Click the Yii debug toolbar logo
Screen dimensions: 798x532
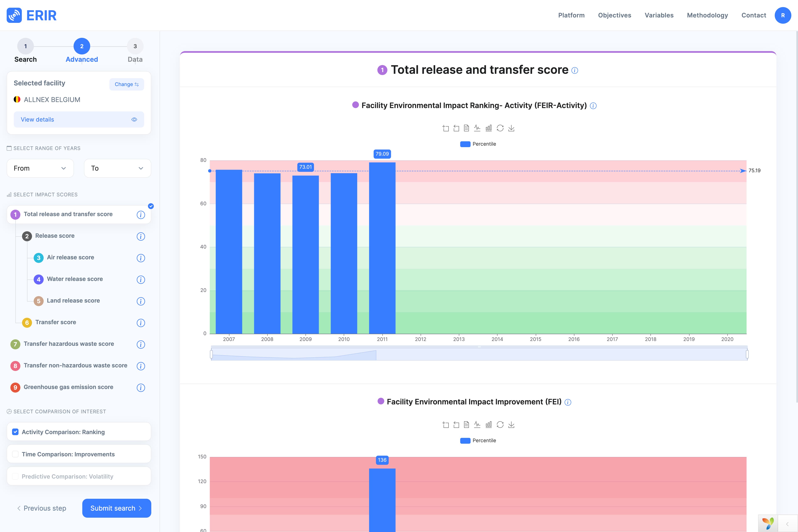768,523
